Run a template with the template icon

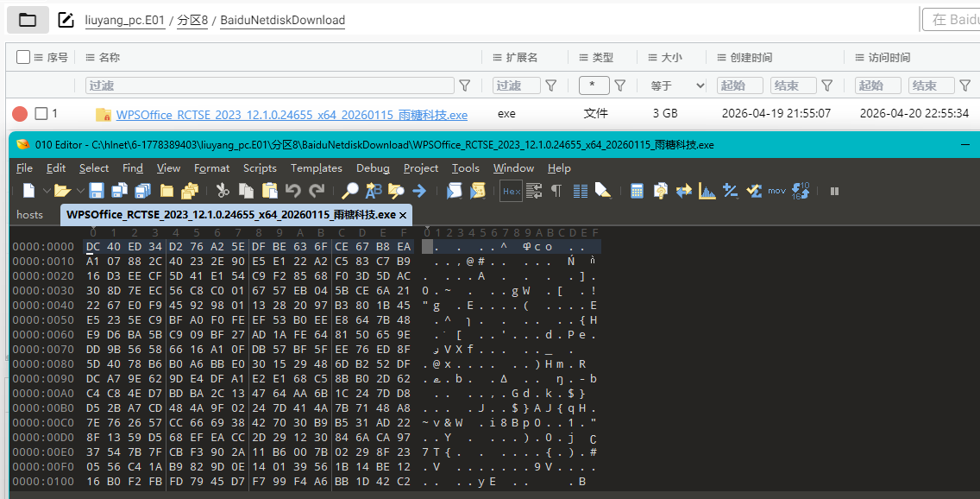click(x=478, y=191)
